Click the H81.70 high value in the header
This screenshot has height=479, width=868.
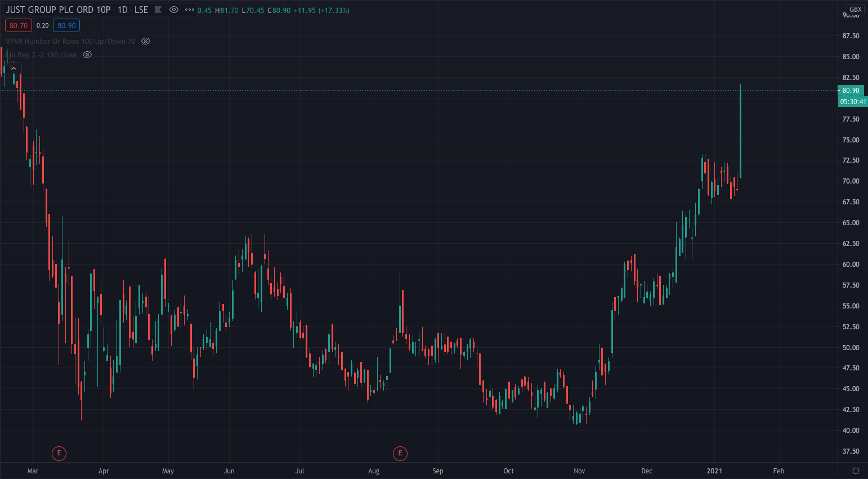click(x=227, y=11)
